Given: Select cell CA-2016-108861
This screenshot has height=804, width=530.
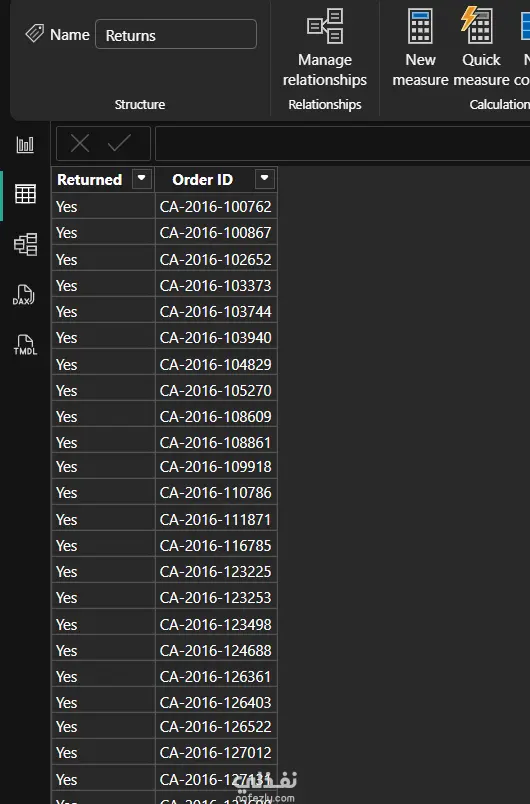Looking at the screenshot, I should tap(216, 441).
